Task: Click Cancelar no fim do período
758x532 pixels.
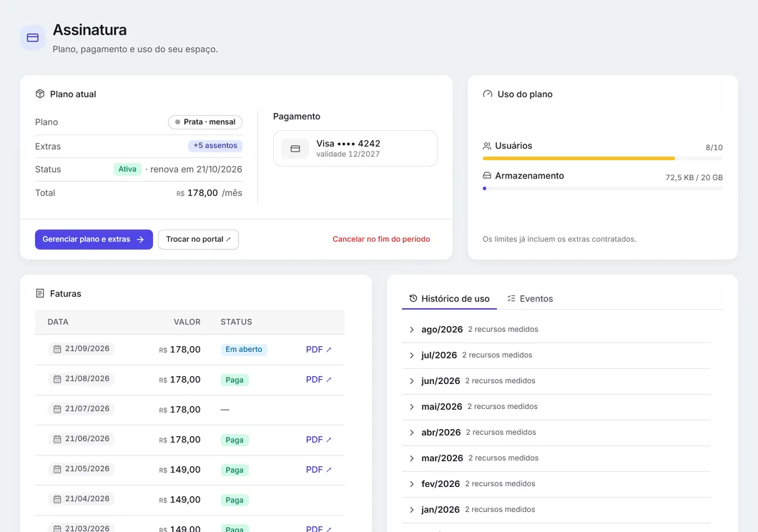Action: (x=381, y=239)
